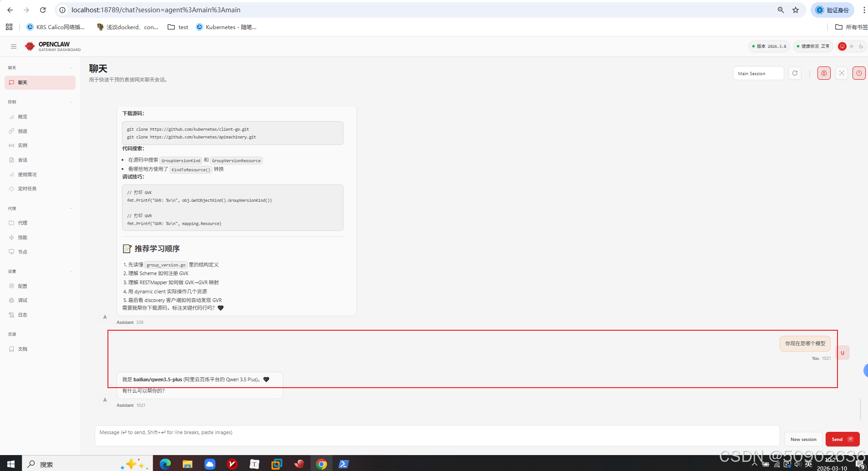Click the 配置 gear icon
Screen dimensions: 868x471
tap(11, 286)
